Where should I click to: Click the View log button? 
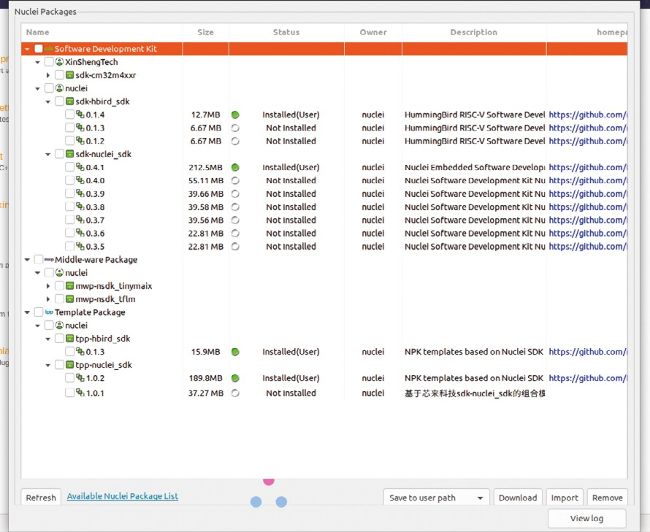pyautogui.click(x=585, y=518)
